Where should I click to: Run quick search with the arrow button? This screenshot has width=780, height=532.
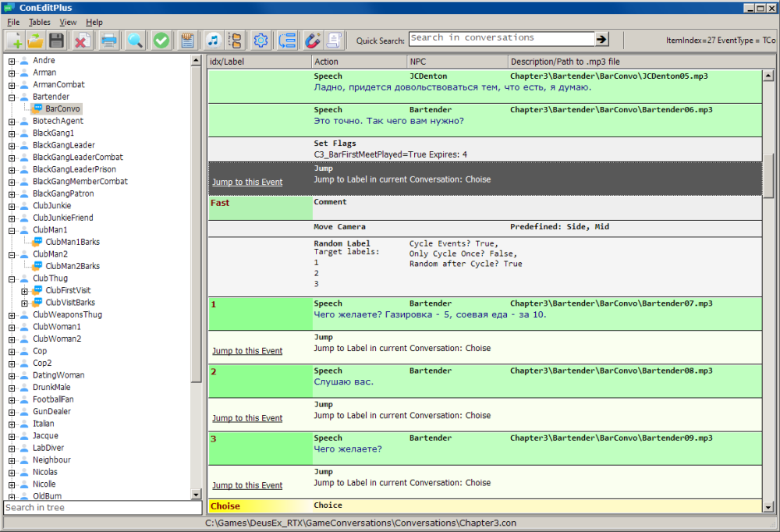coord(602,39)
